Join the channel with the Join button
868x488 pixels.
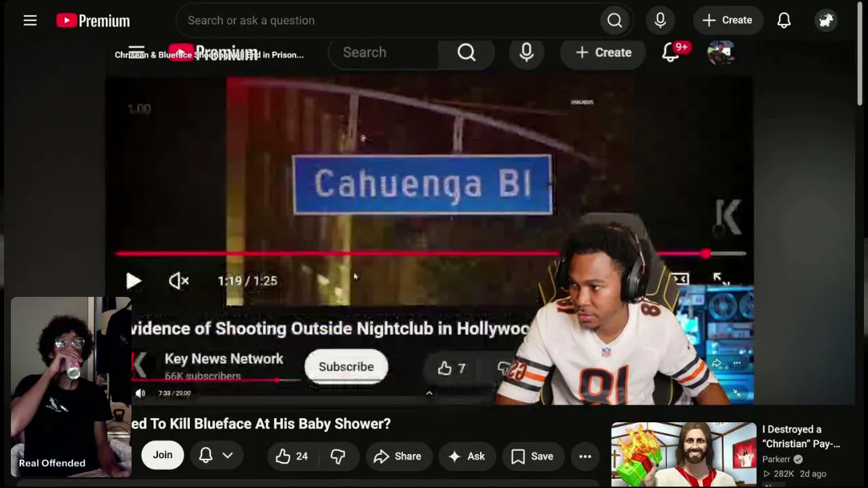[x=162, y=455]
